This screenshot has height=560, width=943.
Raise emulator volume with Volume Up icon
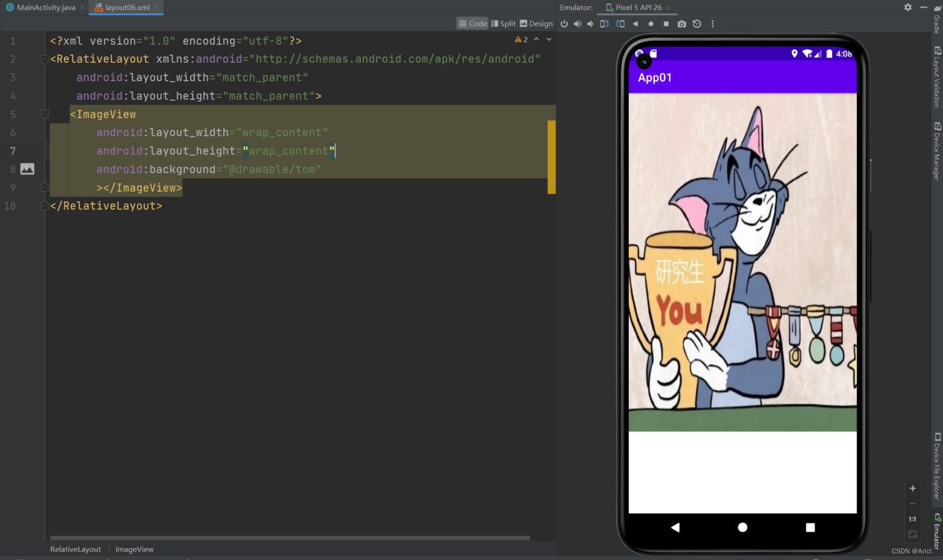577,24
